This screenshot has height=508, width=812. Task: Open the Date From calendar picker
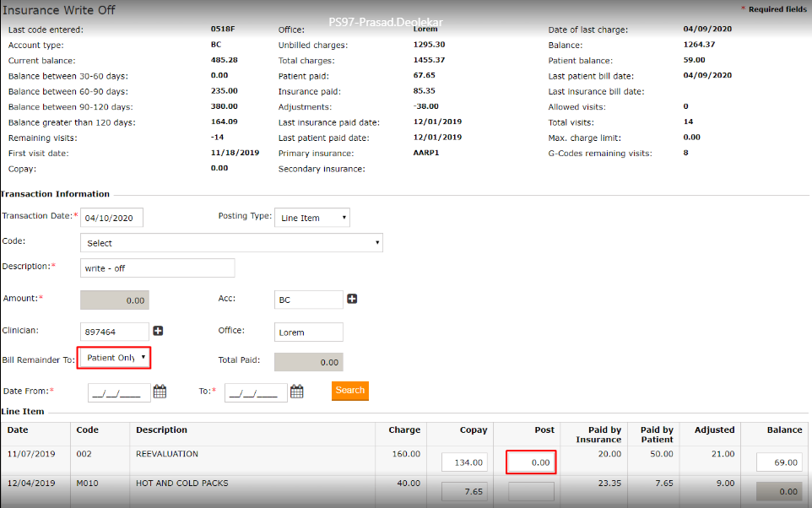[x=160, y=392]
